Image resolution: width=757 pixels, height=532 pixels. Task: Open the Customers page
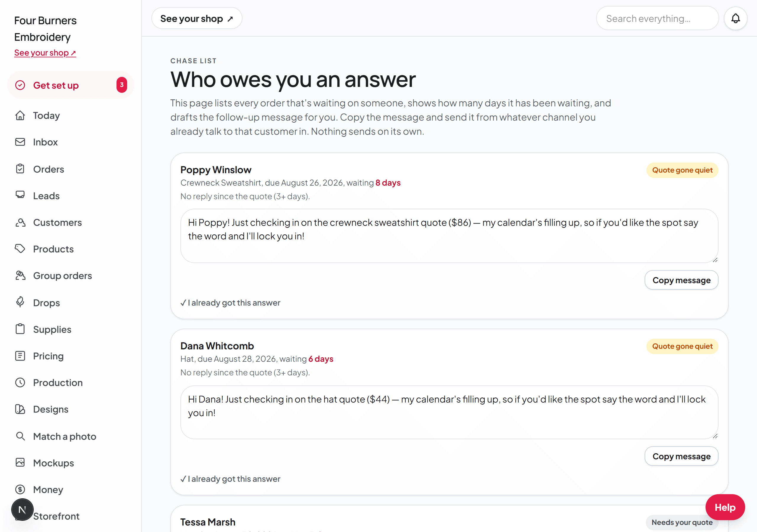[x=71, y=223]
